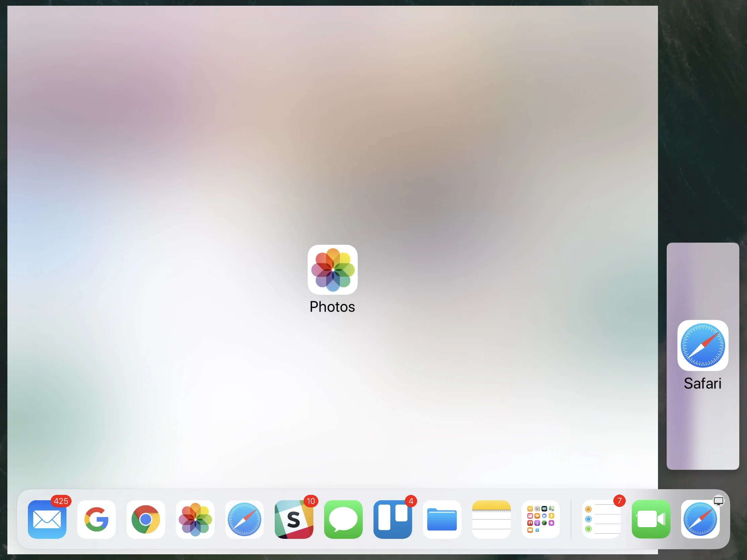
Task: Open the app folder in dock
Action: pyautogui.click(x=540, y=519)
